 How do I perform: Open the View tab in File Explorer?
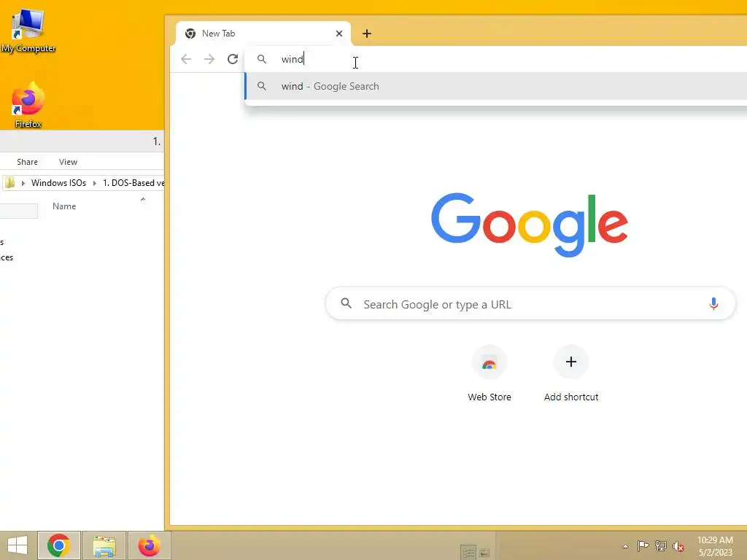[x=68, y=162]
